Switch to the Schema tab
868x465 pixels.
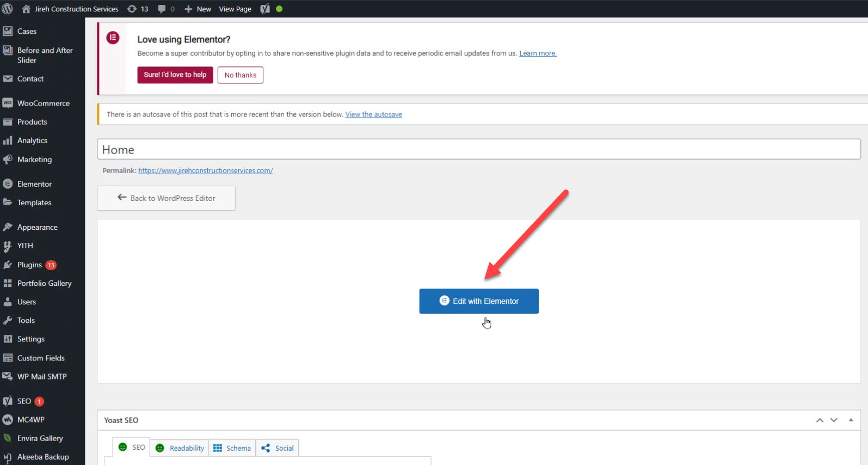[232, 448]
